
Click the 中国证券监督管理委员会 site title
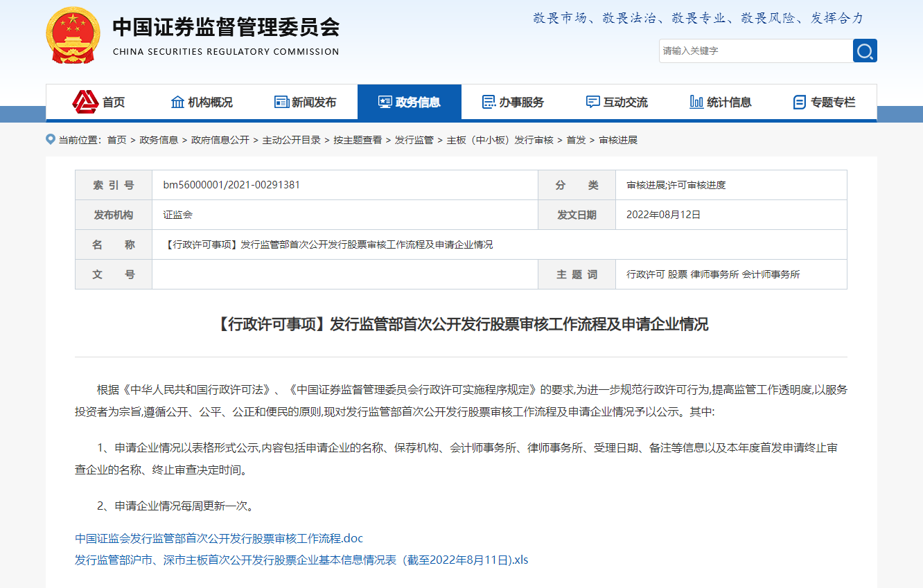click(x=226, y=27)
